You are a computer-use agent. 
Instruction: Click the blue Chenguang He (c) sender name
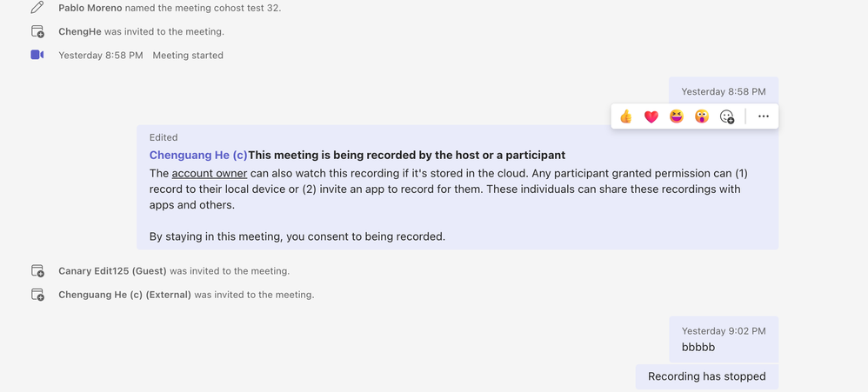[x=198, y=156]
